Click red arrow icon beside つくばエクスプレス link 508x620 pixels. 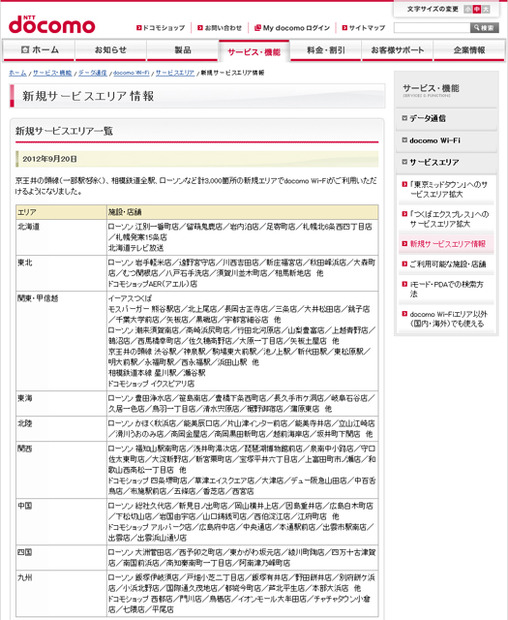pyautogui.click(x=404, y=214)
